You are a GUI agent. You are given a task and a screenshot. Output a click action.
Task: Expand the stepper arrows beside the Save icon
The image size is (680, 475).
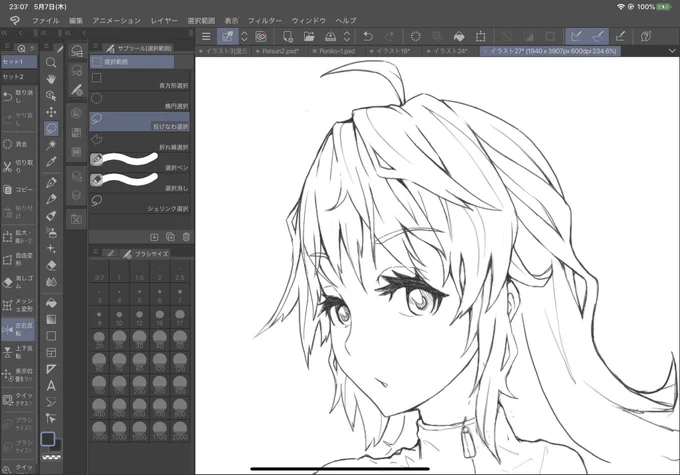tap(347, 37)
